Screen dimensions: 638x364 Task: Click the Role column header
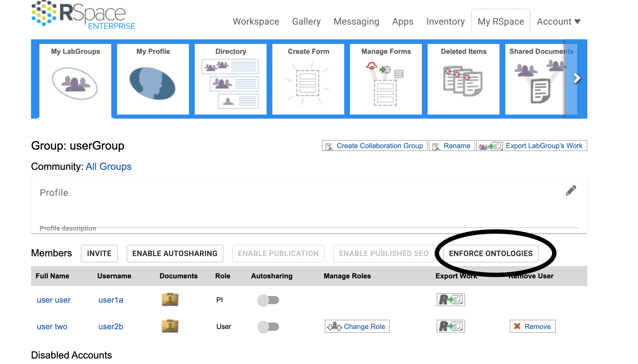223,276
